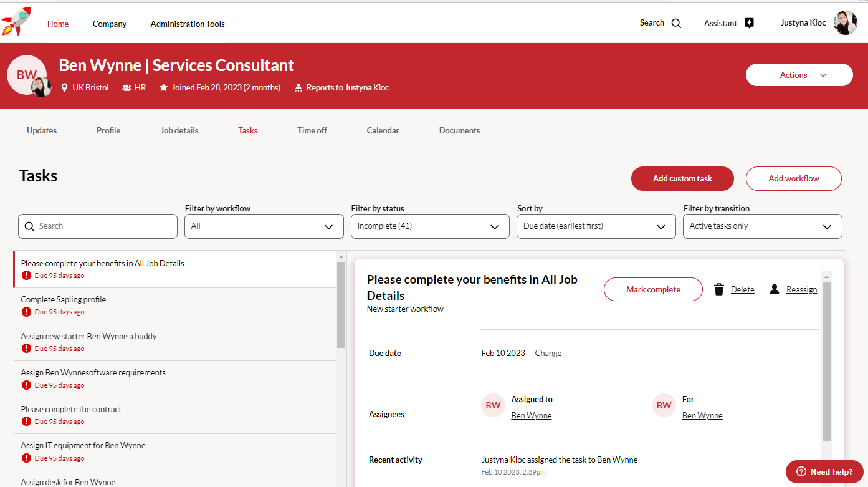Viewport: 868px width, 487px height.
Task: Click the BW avatar under For
Action: pos(664,405)
